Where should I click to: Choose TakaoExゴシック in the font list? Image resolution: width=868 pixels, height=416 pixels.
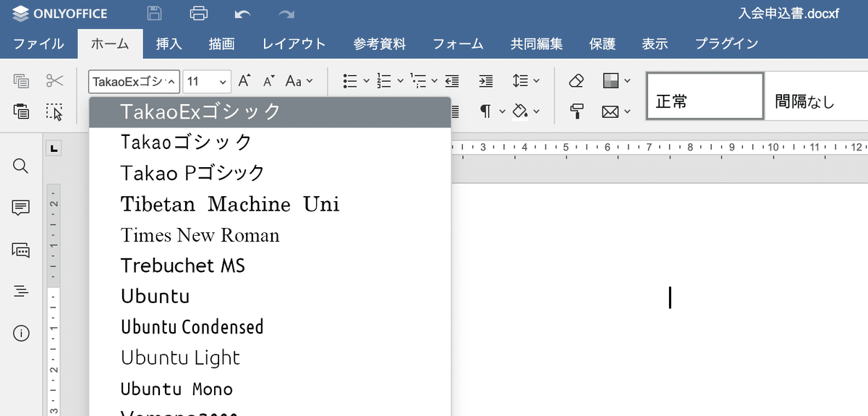(270, 111)
